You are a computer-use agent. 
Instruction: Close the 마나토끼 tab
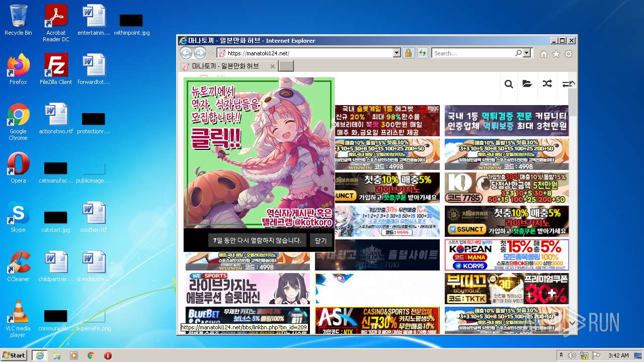point(272,66)
